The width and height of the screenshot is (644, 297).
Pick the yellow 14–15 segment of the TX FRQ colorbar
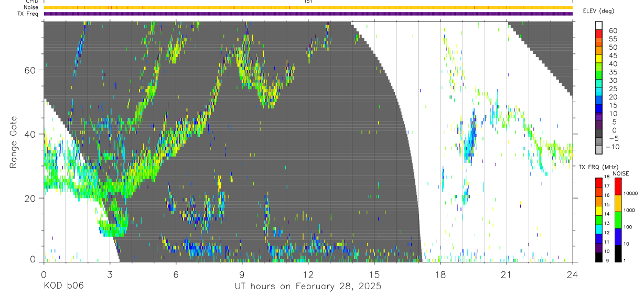599,211
